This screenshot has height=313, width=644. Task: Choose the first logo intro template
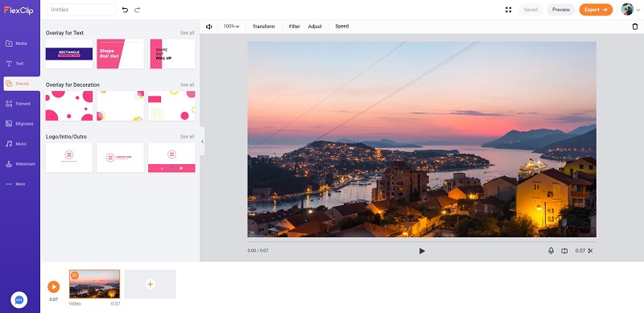click(x=69, y=158)
